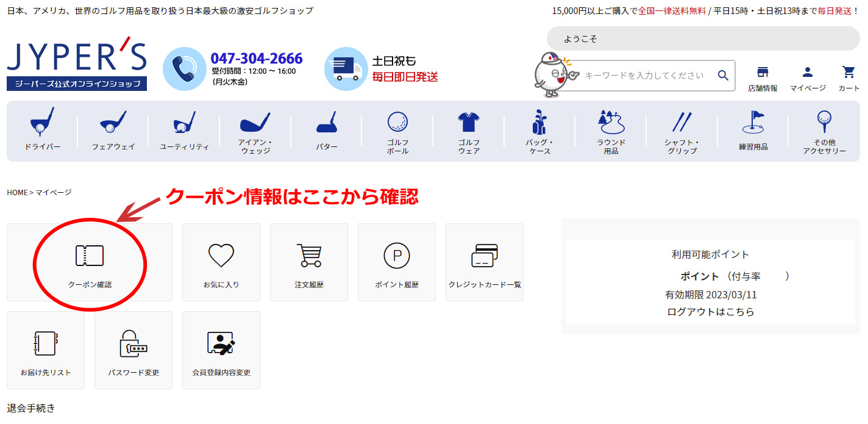The height and width of the screenshot is (424, 868).
Task: Select the Golf Ball category
Action: [x=397, y=130]
